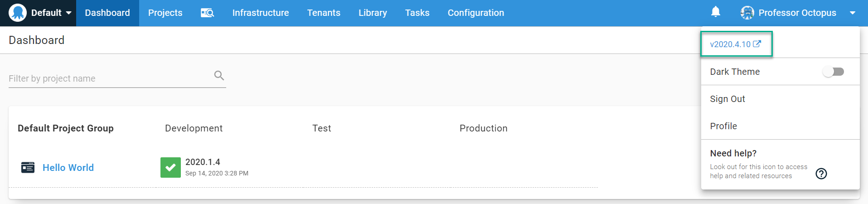Expand the Default space dropdown
This screenshot has width=868, height=204.
tap(68, 13)
